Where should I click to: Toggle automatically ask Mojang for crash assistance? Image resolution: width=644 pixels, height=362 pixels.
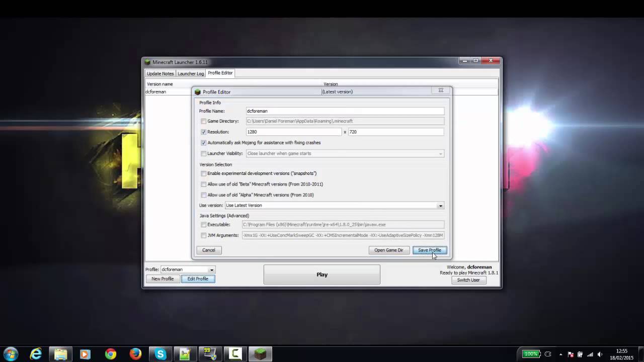tap(203, 143)
